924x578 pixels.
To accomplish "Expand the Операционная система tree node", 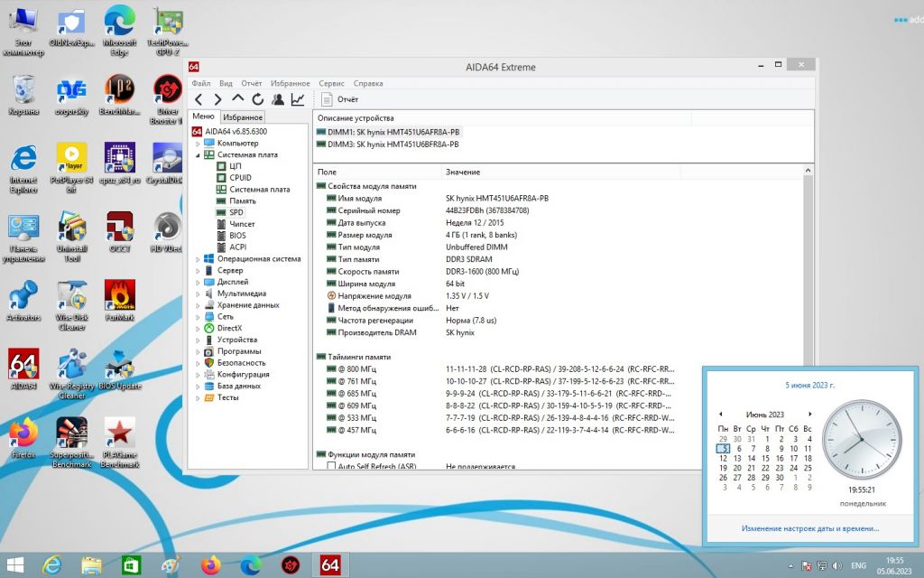I will tap(198, 259).
